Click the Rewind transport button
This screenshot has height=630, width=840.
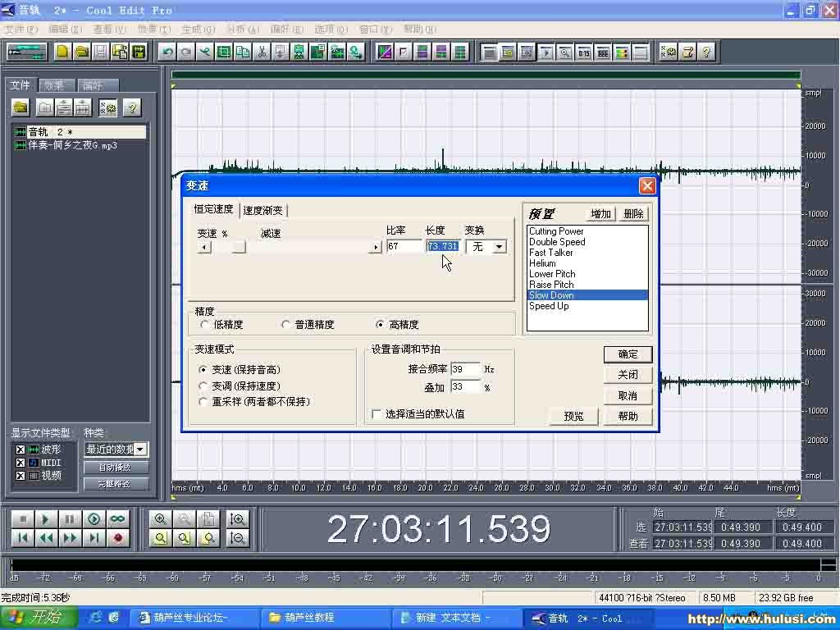tap(46, 537)
